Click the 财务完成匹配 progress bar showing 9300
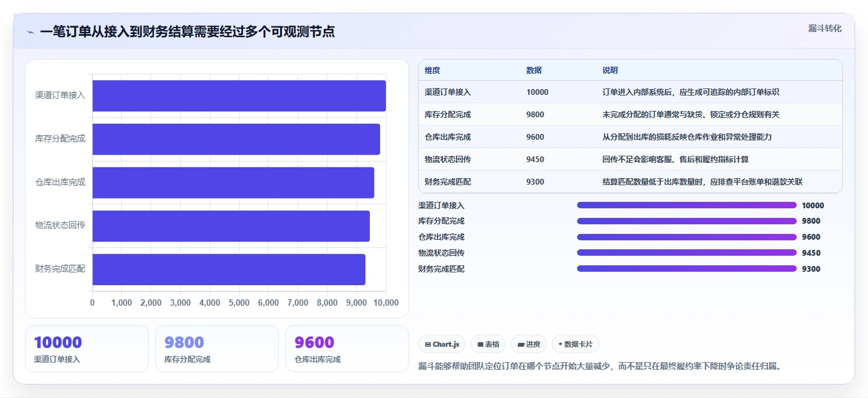The width and height of the screenshot is (868, 398). coord(687,269)
